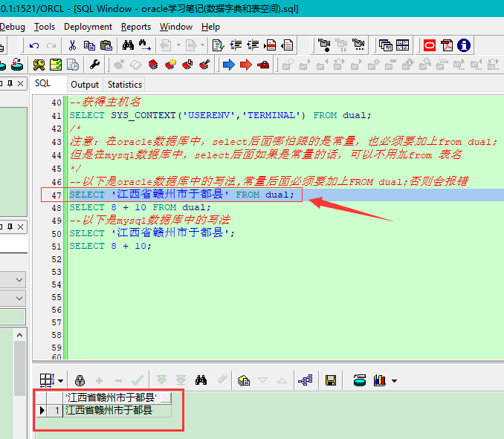Expand the upper combo box in left panel

[19, 280]
